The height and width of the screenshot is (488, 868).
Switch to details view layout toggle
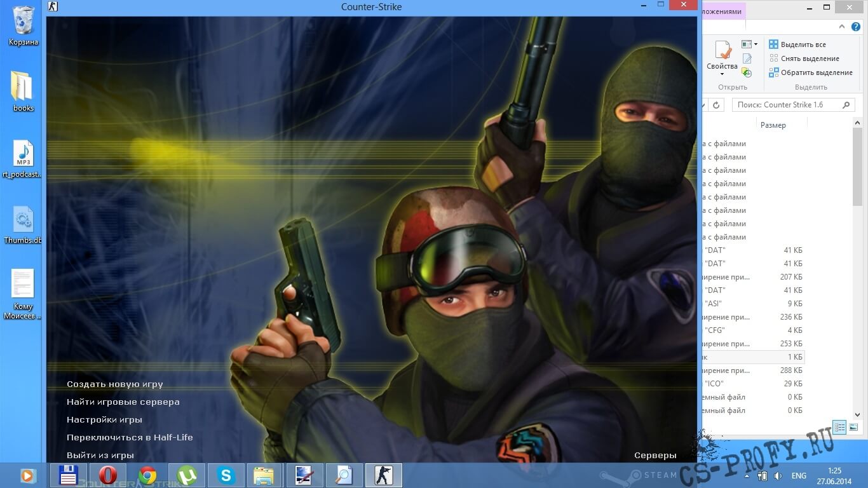point(839,427)
